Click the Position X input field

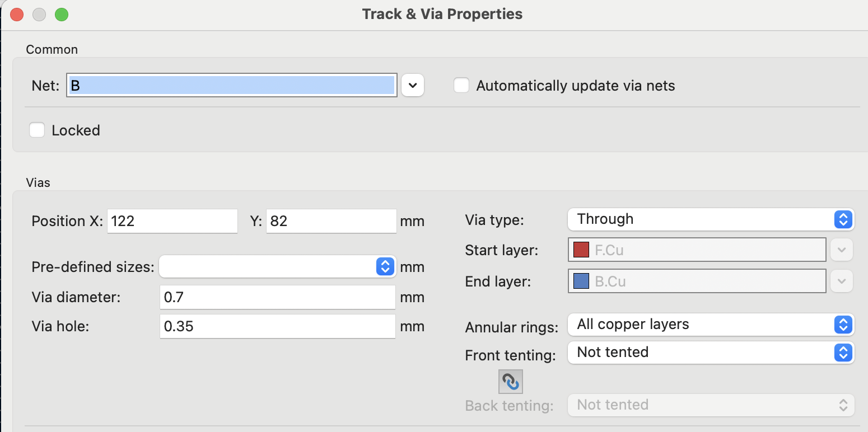click(172, 221)
